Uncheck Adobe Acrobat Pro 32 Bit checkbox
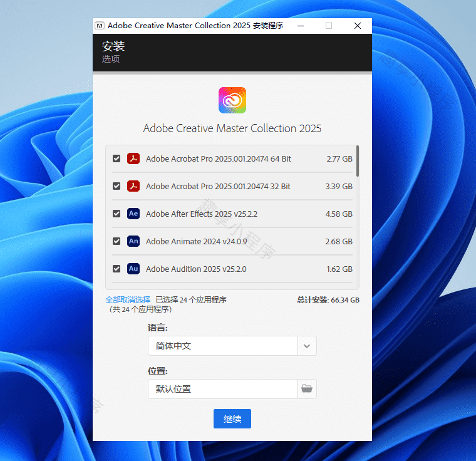The image size is (476, 461). pos(116,186)
